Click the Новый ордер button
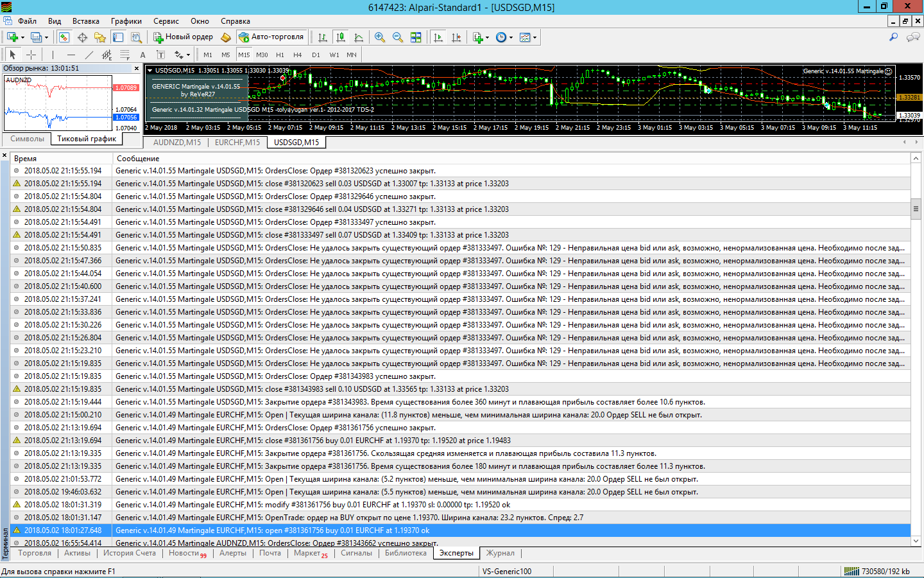 point(183,37)
